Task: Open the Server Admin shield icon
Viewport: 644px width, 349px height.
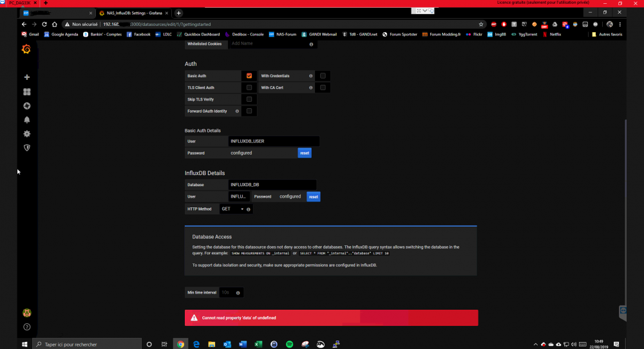Action: pos(27,147)
